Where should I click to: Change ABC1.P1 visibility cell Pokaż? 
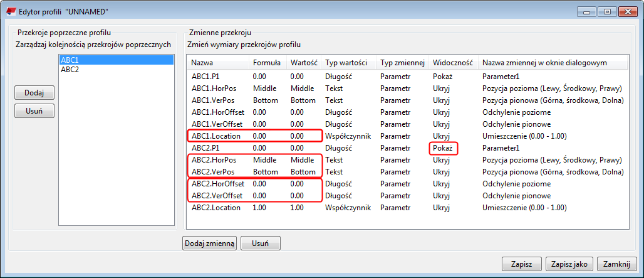(442, 77)
